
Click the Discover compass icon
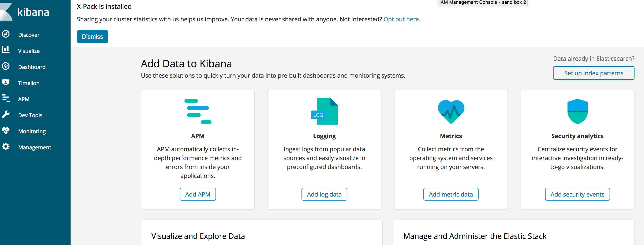(x=6, y=34)
